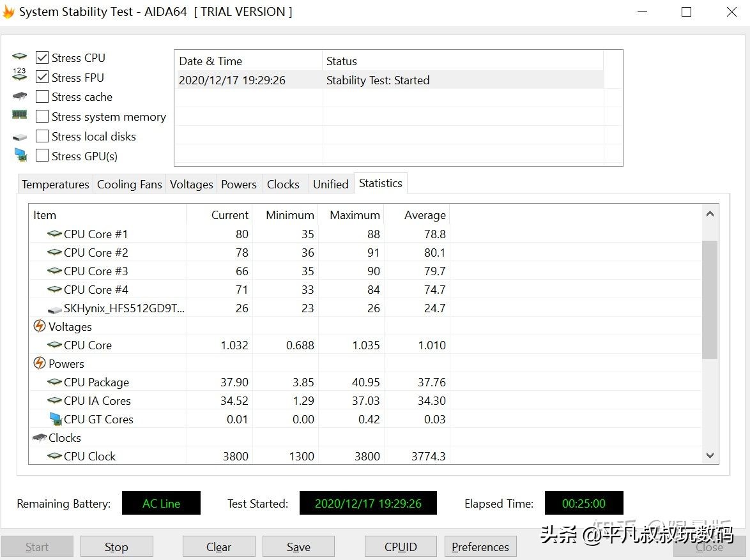Click the chip icon of CPU Core #4 row
Screen dimensions: 750x560
(x=54, y=289)
